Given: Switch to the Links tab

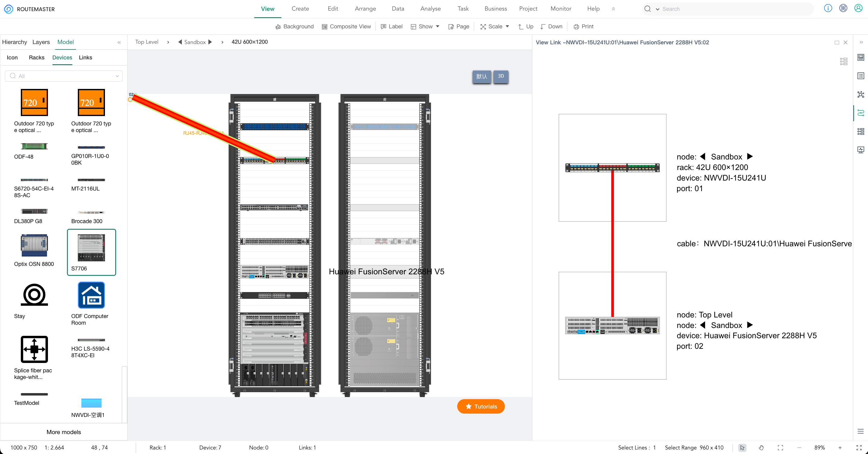Looking at the screenshot, I should pyautogui.click(x=86, y=58).
